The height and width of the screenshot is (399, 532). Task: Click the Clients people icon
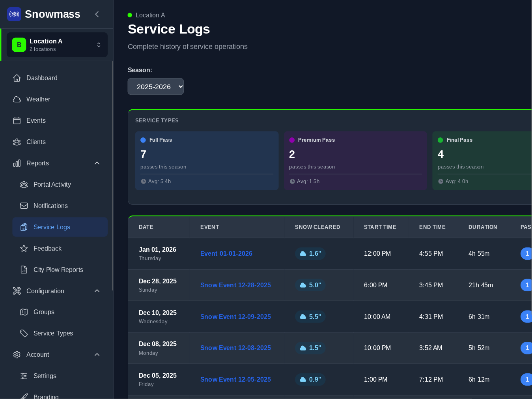click(17, 142)
